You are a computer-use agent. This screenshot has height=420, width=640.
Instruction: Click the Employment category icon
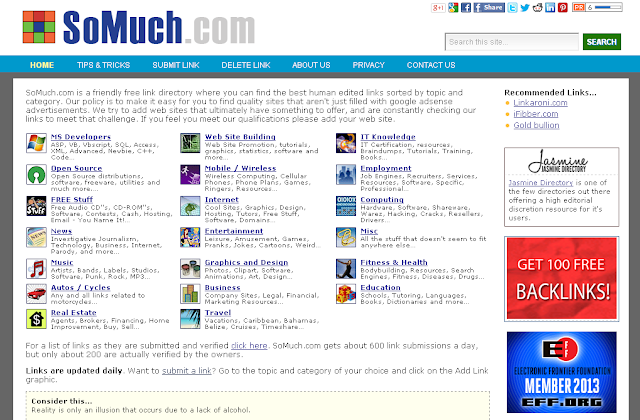pos(346,175)
